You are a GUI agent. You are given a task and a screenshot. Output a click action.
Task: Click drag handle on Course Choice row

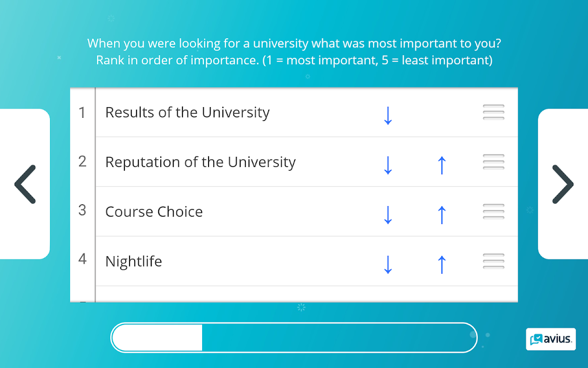pos(493,212)
